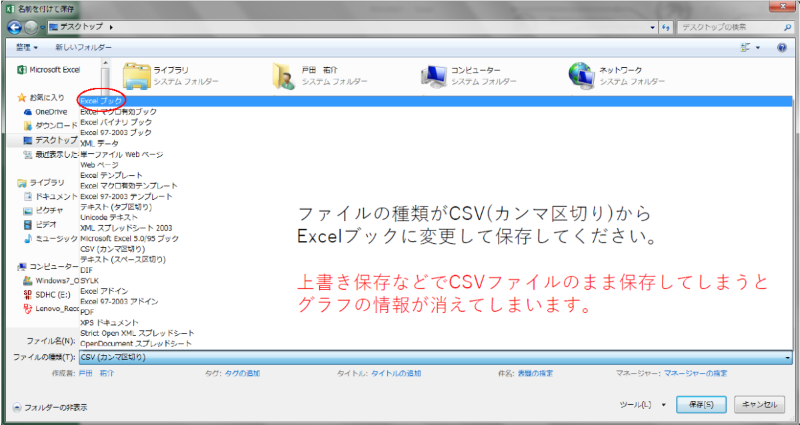This screenshot has height=425, width=800.
Task: Open the コンピューター system folder icon
Action: (433, 75)
